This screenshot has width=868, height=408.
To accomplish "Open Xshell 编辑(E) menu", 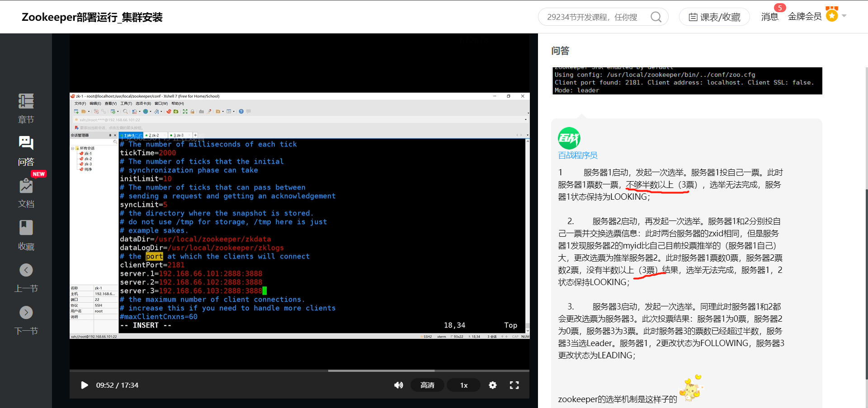I will click(x=95, y=103).
